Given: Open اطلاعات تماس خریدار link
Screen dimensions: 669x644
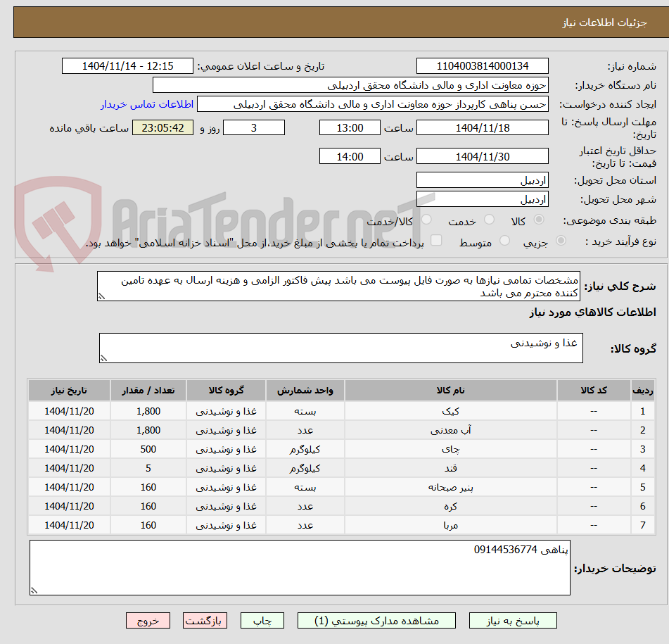Looking at the screenshot, I should pyautogui.click(x=147, y=105).
